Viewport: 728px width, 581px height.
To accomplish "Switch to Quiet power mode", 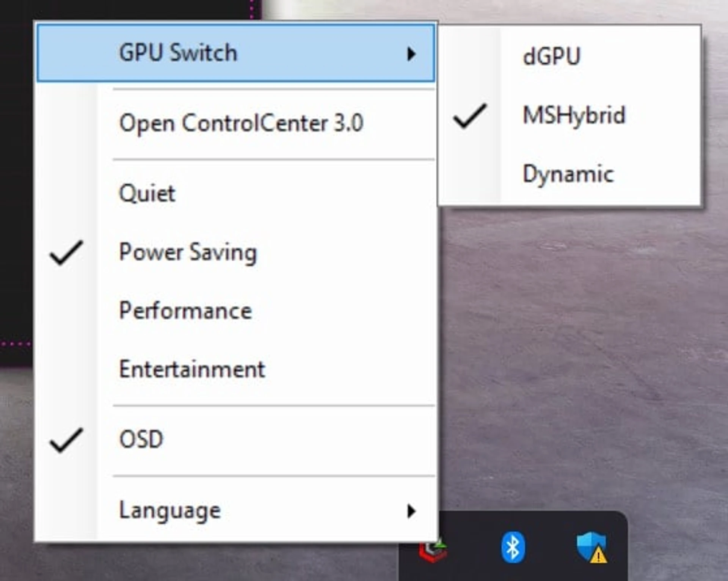I will [x=236, y=193].
